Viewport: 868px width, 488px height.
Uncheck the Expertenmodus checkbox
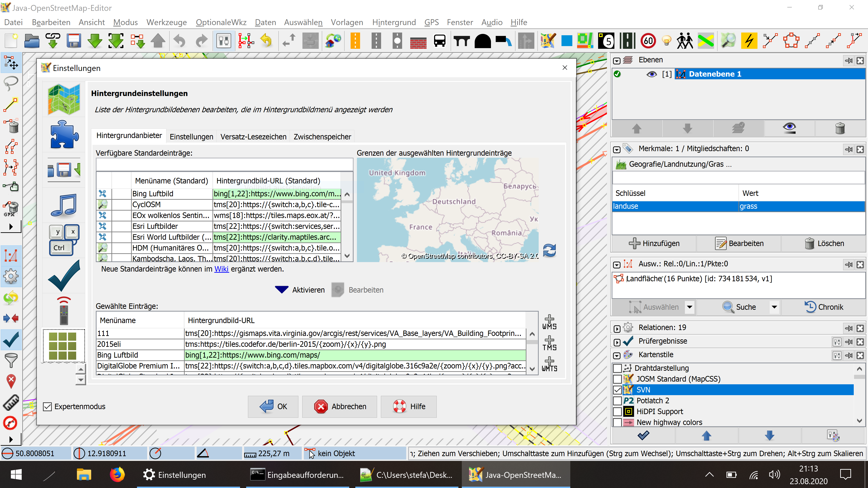[47, 406]
